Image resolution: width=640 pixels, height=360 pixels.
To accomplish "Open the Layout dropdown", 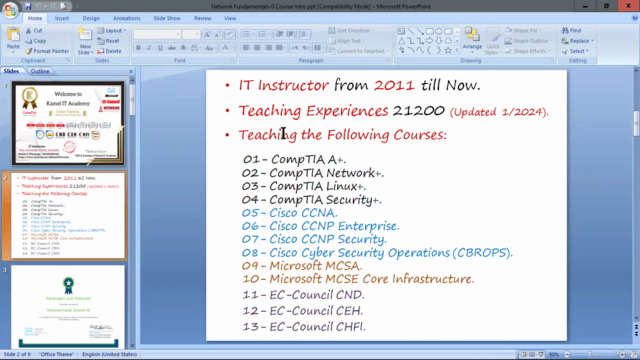I will [112, 31].
